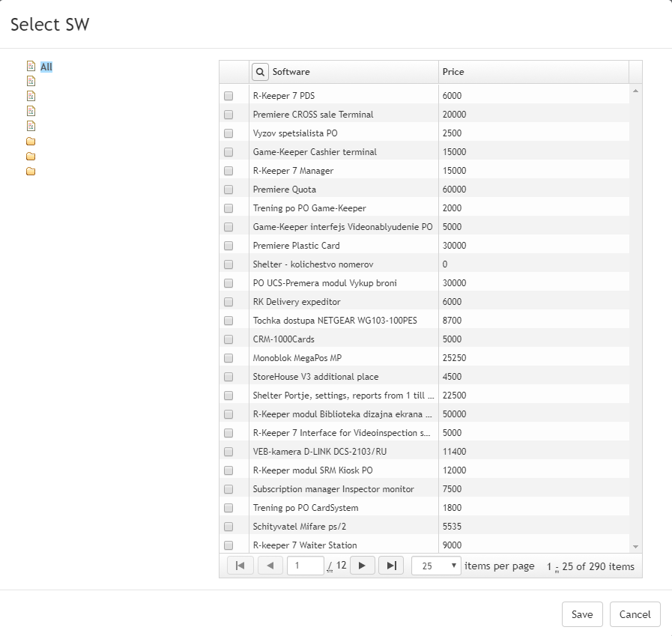Tick checkbox for Premiere Quota

tap(228, 190)
